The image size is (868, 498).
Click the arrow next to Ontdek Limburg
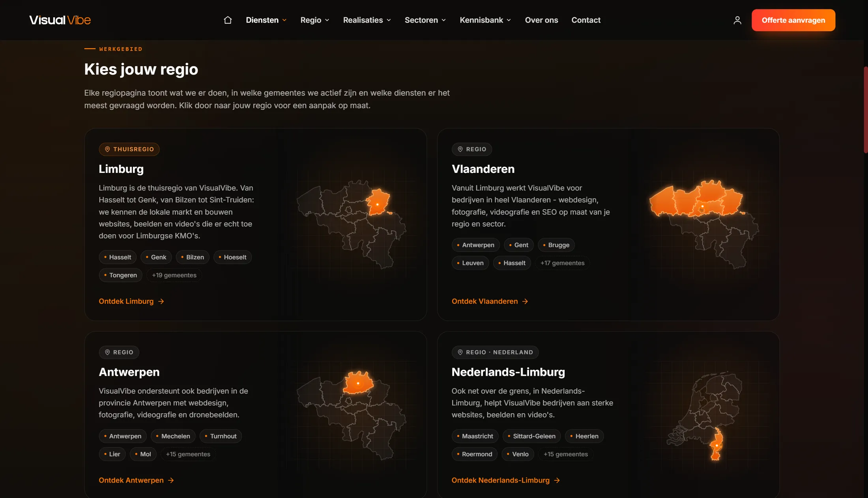coord(161,301)
